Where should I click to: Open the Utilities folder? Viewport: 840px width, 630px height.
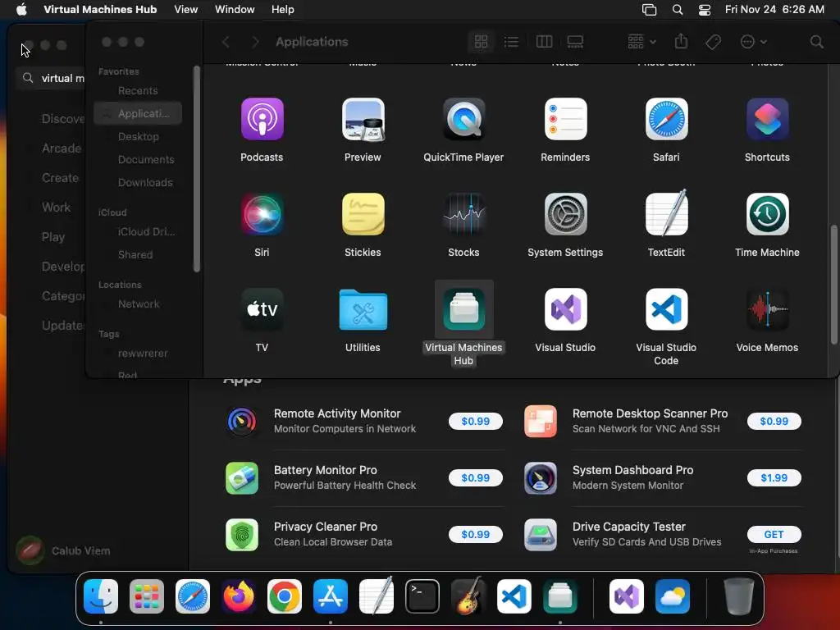click(363, 309)
